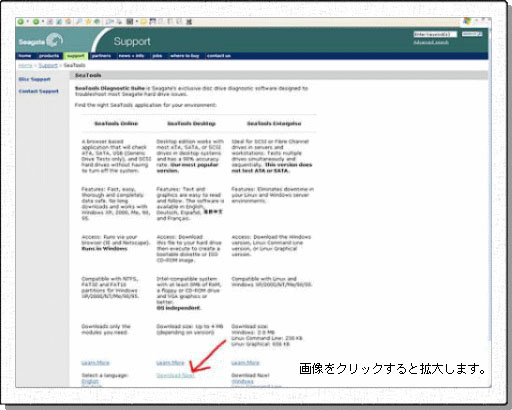Click the yellow folder toolbar icon
The image size is (512, 410).
point(143,22)
